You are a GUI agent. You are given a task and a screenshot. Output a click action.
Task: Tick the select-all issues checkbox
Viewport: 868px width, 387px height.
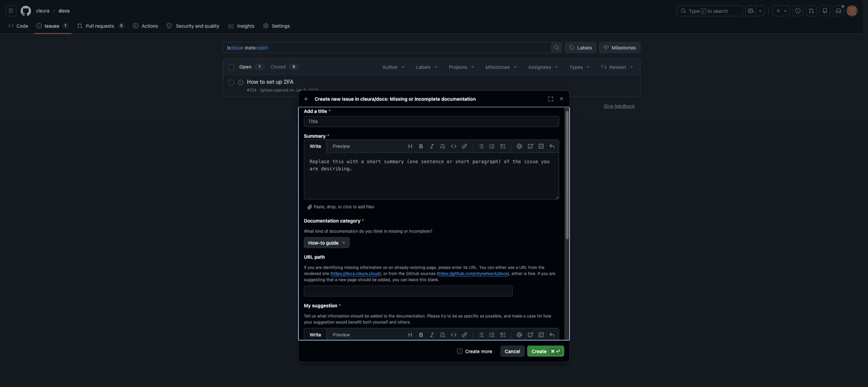click(231, 67)
